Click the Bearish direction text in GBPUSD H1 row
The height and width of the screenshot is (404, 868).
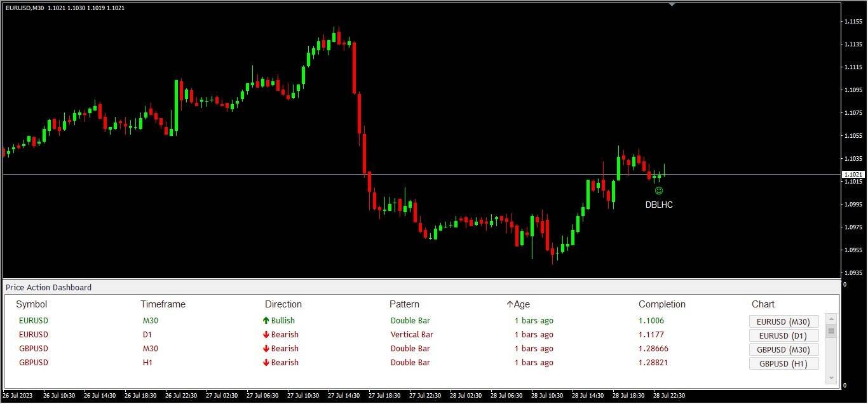click(285, 363)
